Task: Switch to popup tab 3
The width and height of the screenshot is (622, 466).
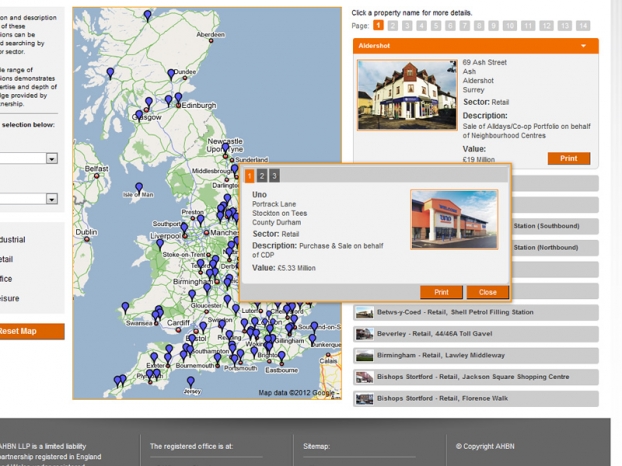Action: [x=274, y=176]
